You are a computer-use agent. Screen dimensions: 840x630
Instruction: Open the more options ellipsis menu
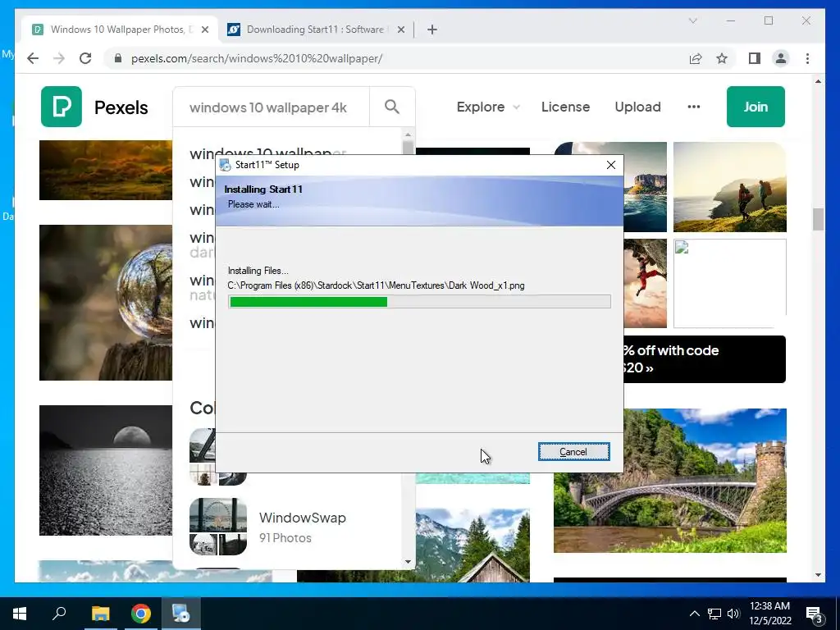pos(694,107)
